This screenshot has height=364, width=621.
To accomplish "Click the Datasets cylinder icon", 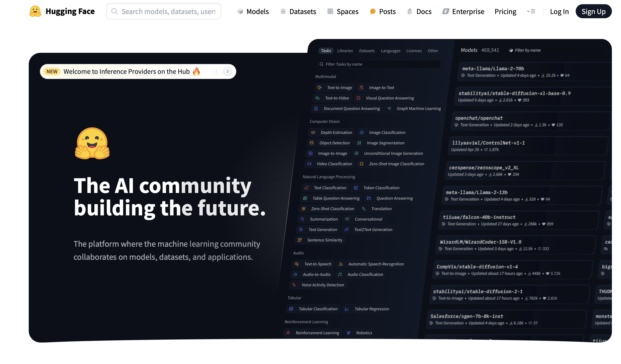I will pos(283,11).
